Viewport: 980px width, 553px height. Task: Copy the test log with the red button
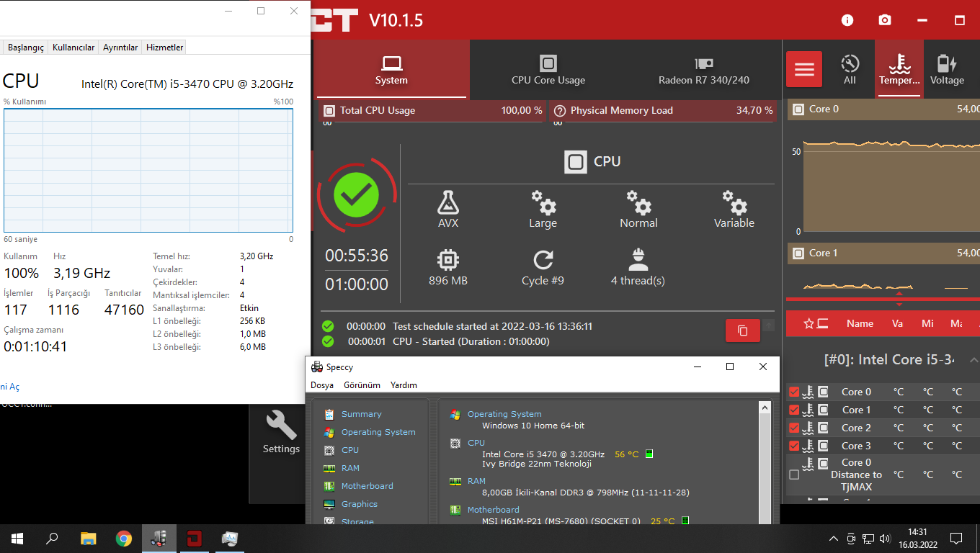743,331
